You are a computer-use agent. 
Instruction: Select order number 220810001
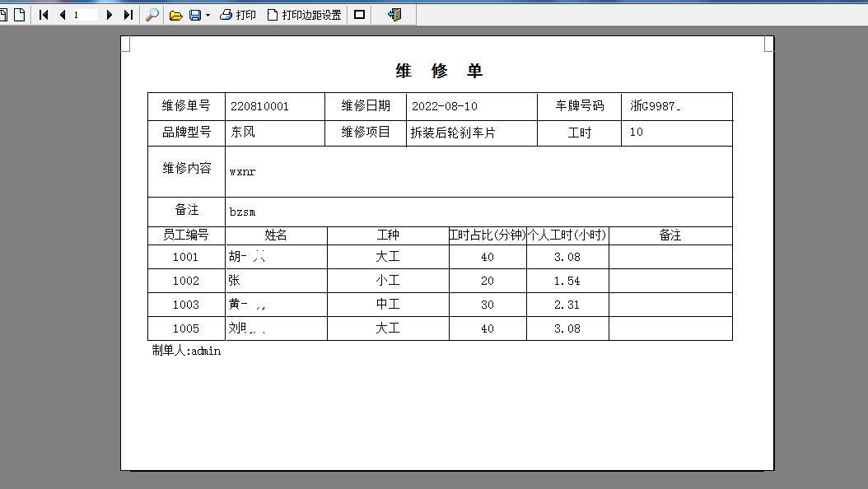click(259, 106)
